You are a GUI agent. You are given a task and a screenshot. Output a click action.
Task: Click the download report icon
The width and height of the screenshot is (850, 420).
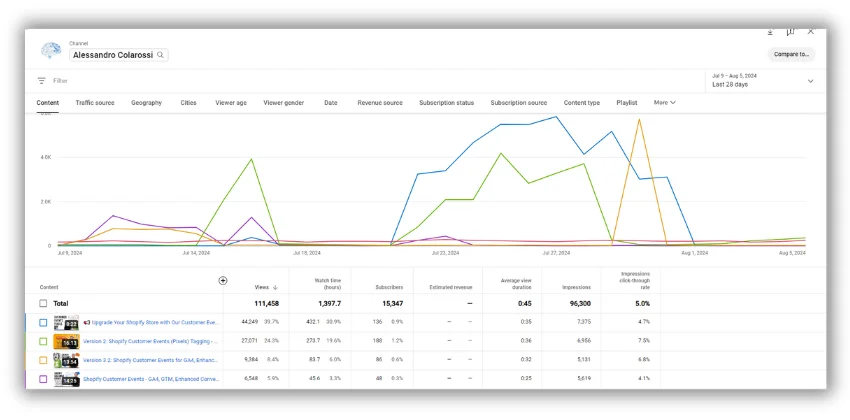pyautogui.click(x=769, y=32)
